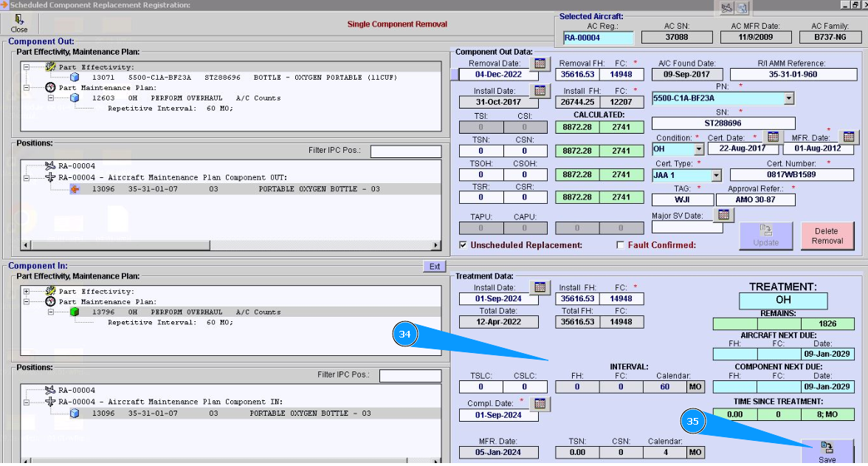Open the Component Out Install Date calendar
The height and width of the screenshot is (466, 868).
click(x=540, y=91)
